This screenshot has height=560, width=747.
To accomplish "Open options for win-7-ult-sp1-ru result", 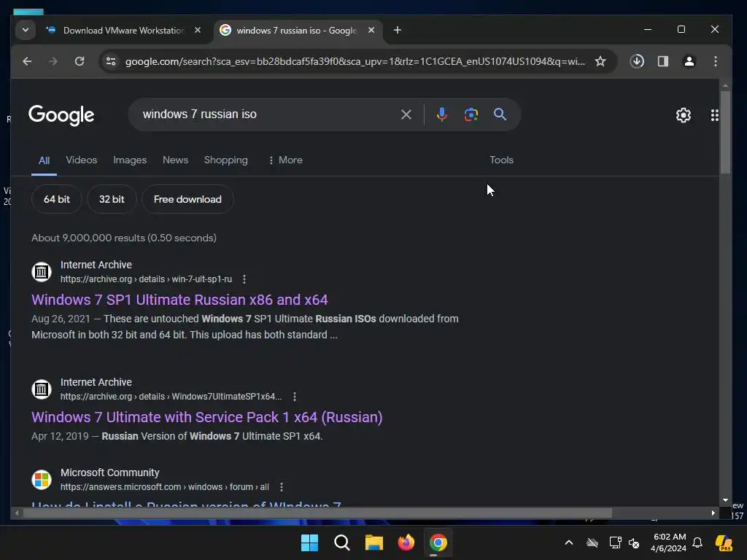I will point(244,279).
